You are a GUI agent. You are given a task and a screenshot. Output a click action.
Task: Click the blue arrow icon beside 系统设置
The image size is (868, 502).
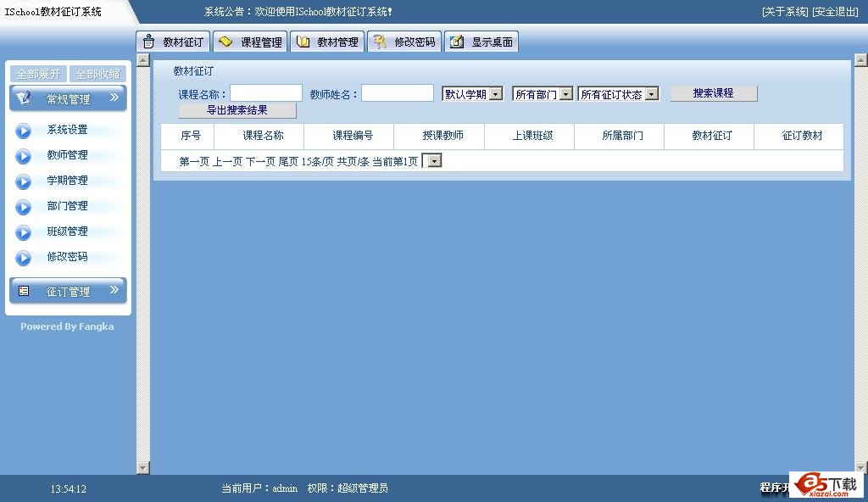pos(23,129)
